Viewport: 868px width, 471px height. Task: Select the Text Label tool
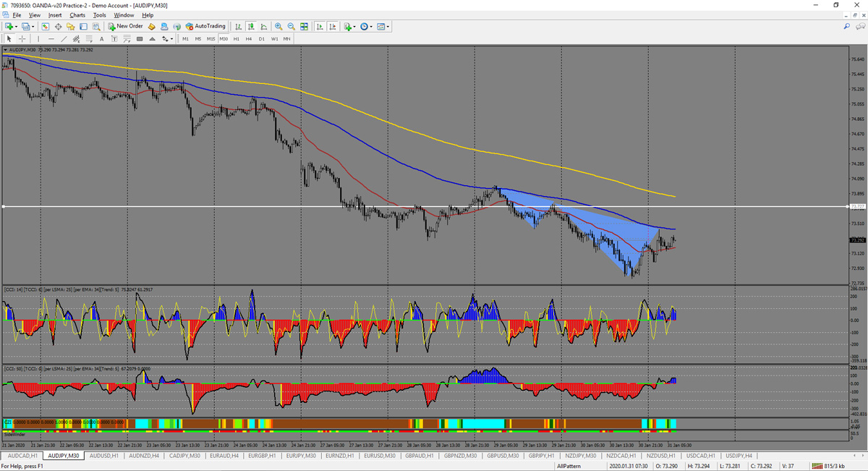tap(114, 39)
